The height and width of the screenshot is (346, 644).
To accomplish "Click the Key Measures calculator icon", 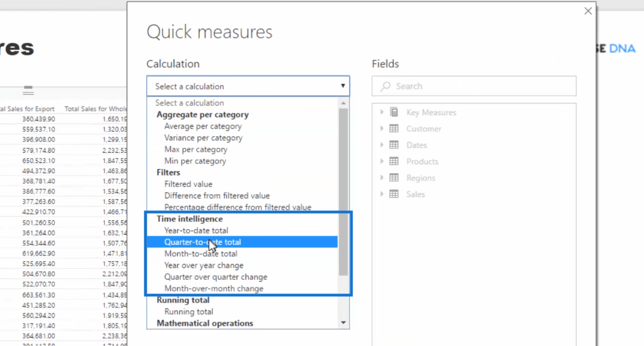I will pos(394,112).
